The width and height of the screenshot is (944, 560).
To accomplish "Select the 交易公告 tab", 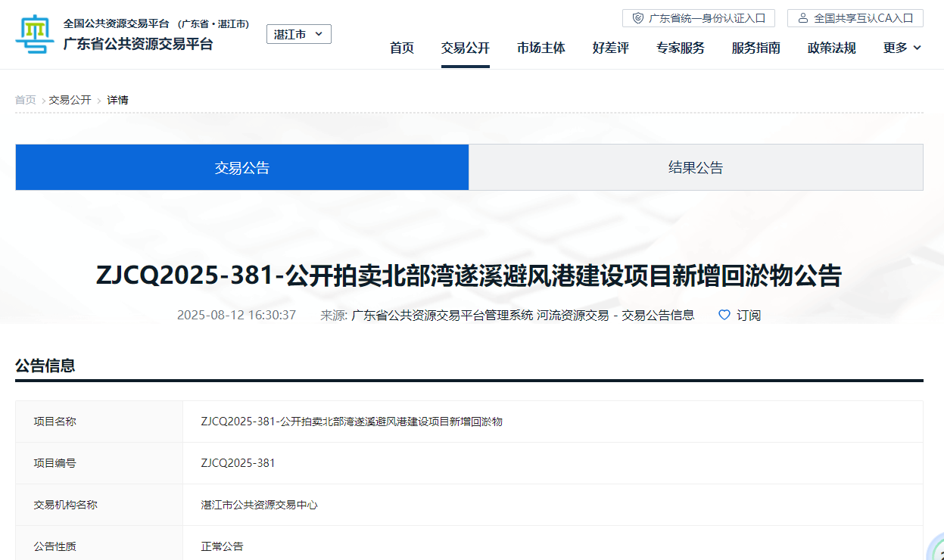I will tap(242, 167).
